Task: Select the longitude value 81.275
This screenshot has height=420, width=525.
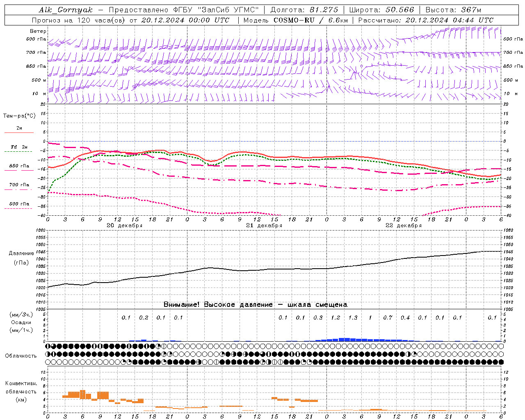Action: (x=324, y=10)
